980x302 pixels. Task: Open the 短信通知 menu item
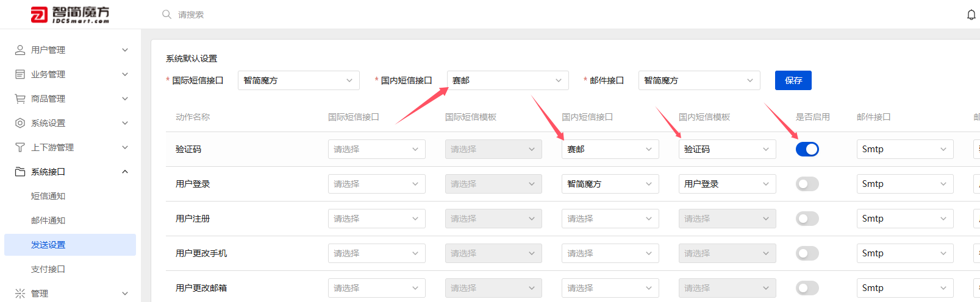(48, 196)
